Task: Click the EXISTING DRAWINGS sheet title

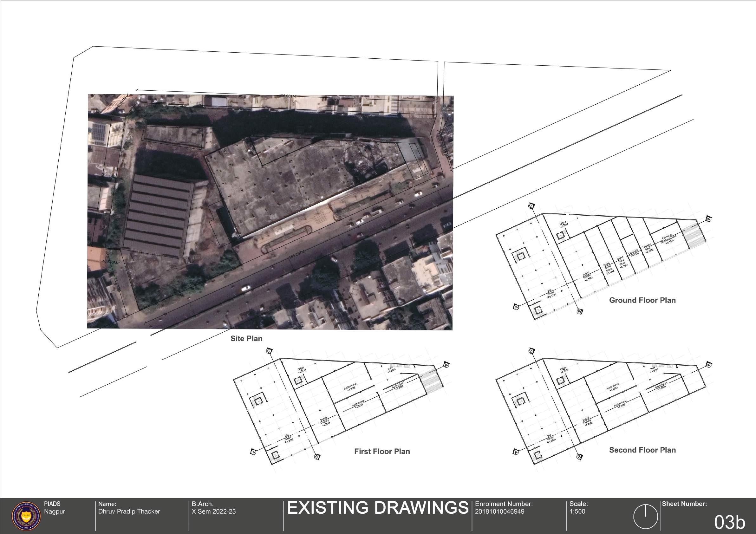Action: (378, 508)
